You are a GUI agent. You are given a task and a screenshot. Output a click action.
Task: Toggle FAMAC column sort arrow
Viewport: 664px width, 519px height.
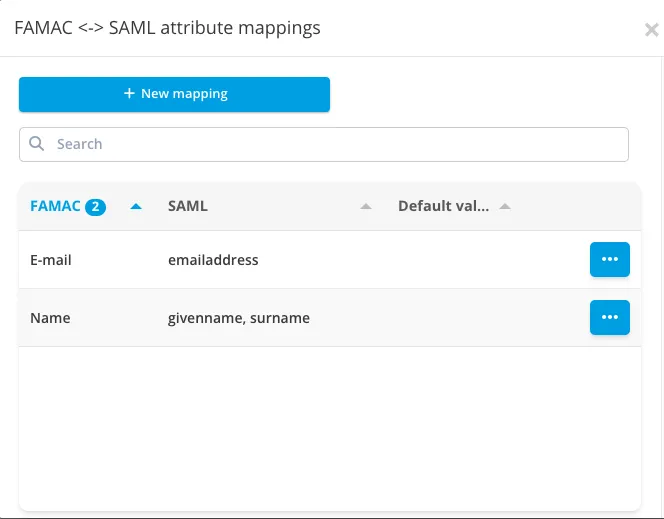tap(136, 207)
